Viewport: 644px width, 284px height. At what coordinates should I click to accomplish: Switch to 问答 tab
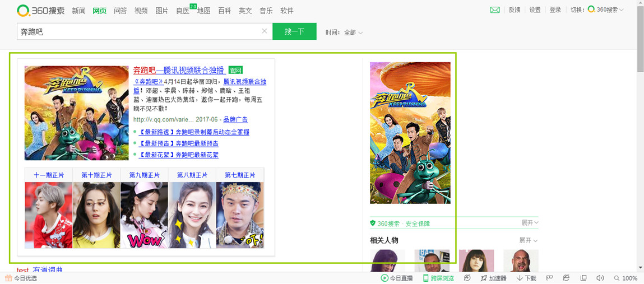121,11
